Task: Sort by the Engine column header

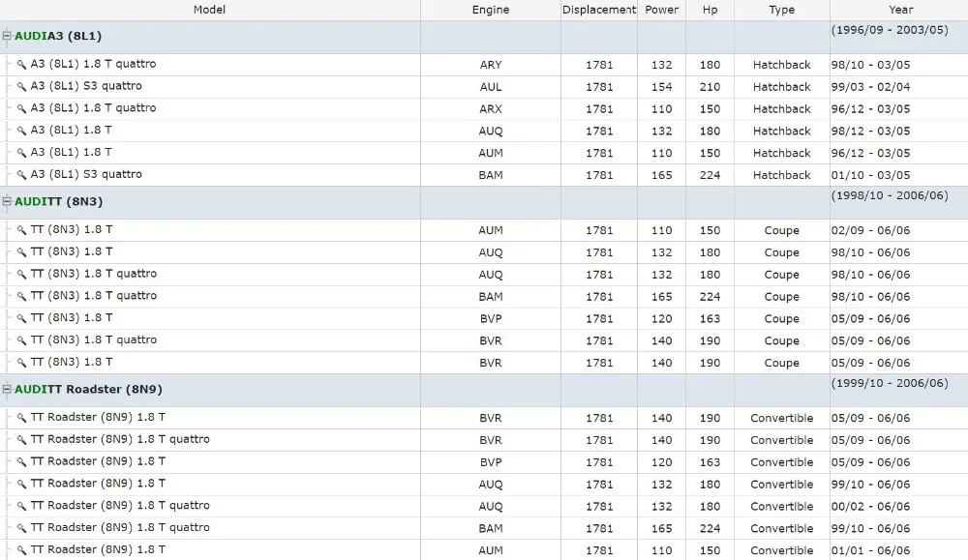Action: [491, 10]
